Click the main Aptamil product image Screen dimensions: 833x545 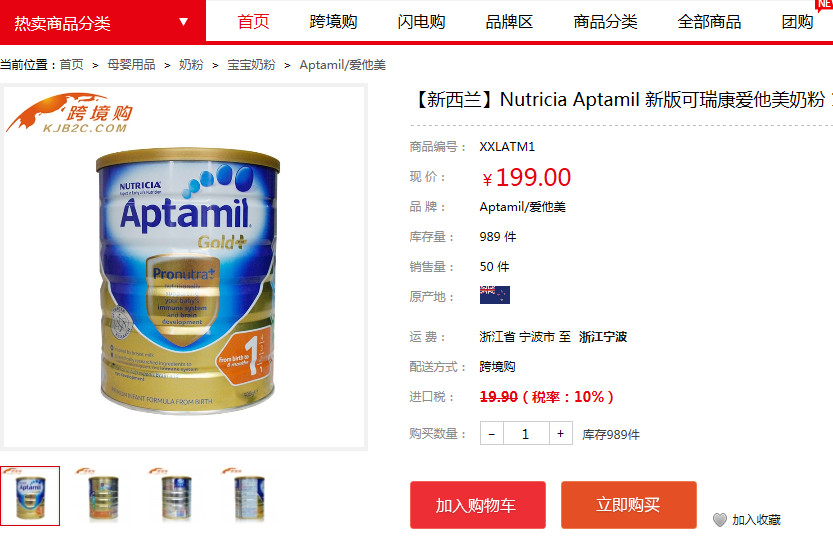pyautogui.click(x=184, y=268)
